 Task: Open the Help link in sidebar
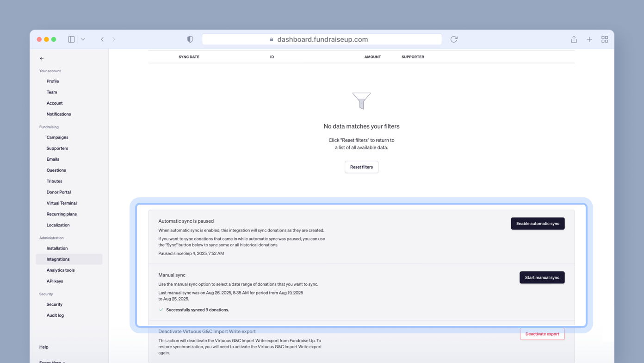44,347
